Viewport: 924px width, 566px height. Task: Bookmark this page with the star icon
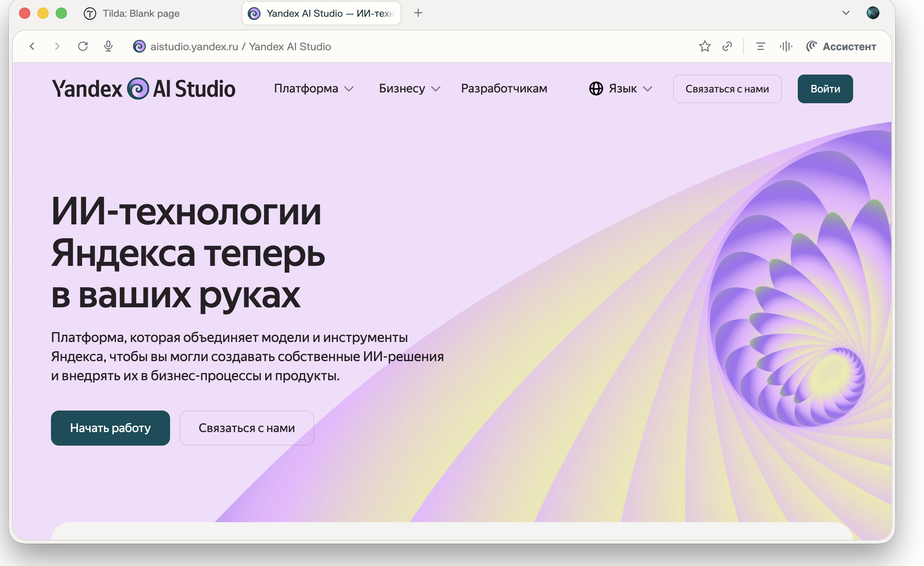[x=705, y=47]
